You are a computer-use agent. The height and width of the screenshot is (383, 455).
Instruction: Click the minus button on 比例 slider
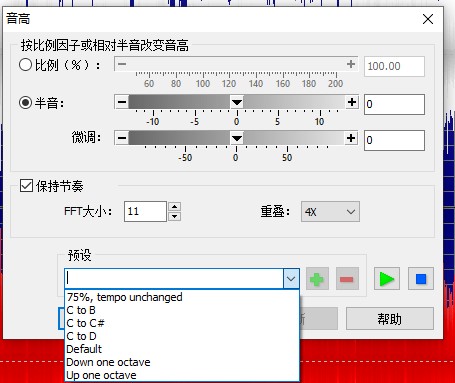pyautogui.click(x=122, y=64)
